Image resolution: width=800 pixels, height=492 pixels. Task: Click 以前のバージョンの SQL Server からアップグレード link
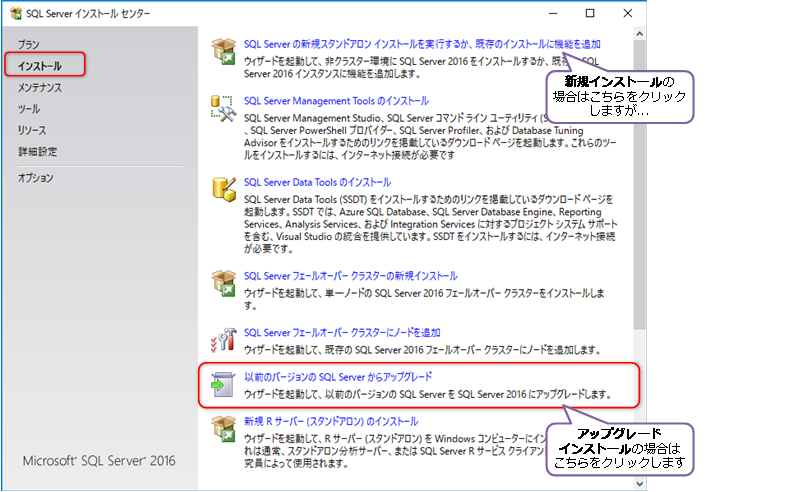click(x=338, y=377)
